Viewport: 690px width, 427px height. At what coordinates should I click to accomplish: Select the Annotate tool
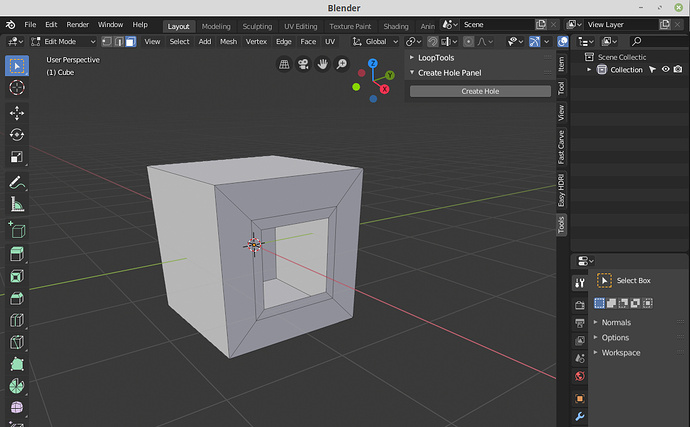tap(17, 182)
